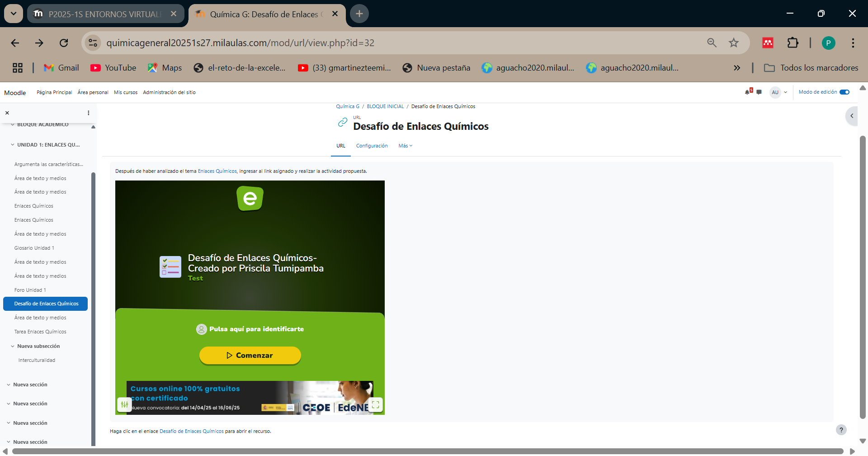This screenshot has width=868, height=456.
Task: Toggle fullscreen for the embedded quiz
Action: (x=375, y=404)
